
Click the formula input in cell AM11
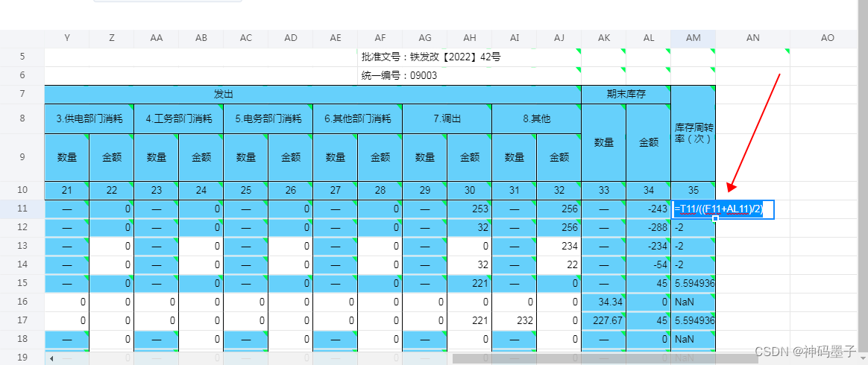pos(723,209)
